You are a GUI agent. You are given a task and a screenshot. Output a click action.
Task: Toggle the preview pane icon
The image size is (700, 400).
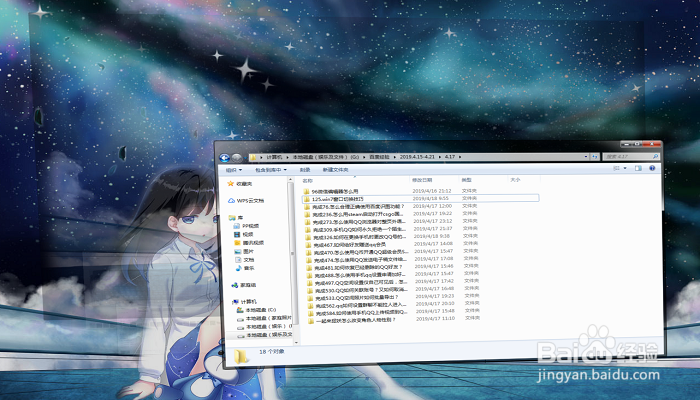(638, 168)
